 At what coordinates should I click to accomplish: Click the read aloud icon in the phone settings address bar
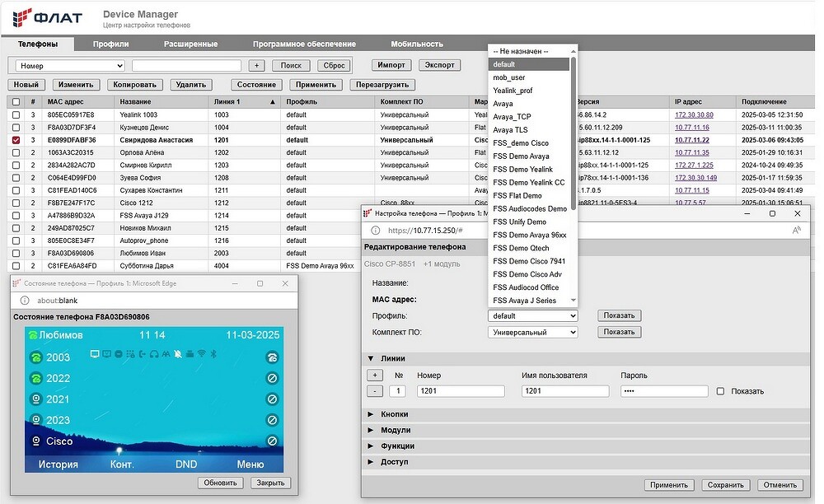point(797,230)
